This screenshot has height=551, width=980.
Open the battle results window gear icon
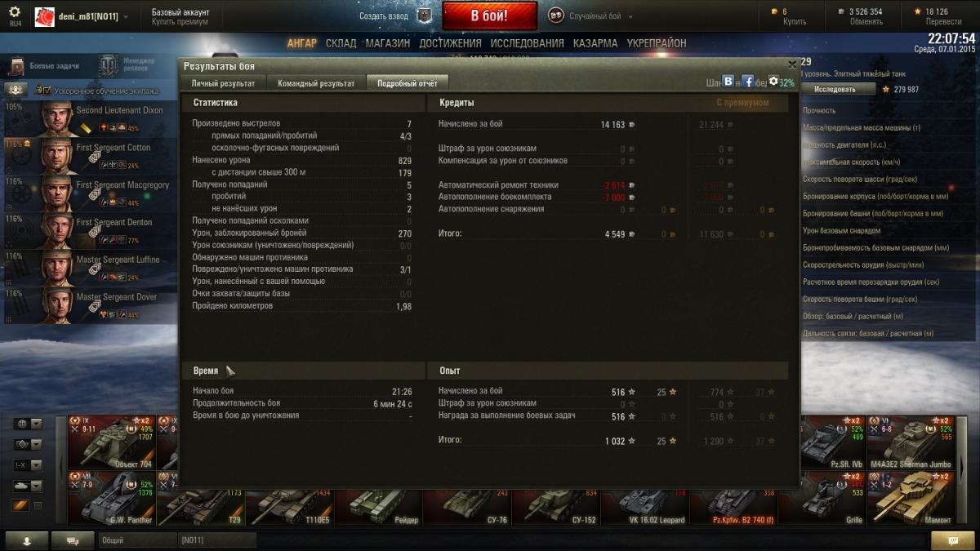pyautogui.click(x=773, y=81)
